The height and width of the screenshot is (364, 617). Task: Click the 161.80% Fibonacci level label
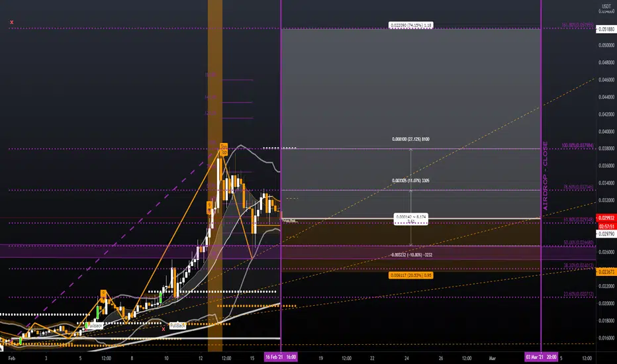point(577,25)
